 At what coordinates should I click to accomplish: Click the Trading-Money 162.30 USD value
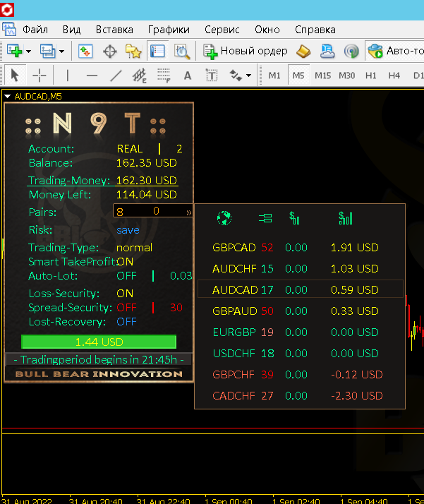pos(147,180)
